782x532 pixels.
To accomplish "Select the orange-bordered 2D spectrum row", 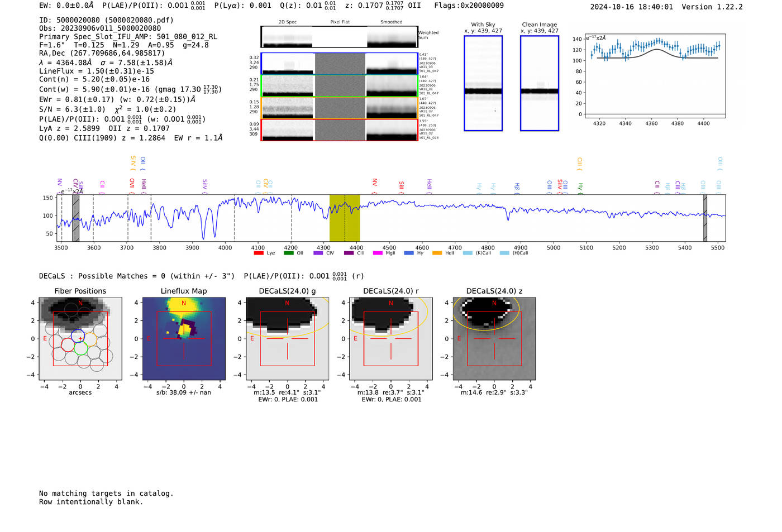I will coord(340,108).
